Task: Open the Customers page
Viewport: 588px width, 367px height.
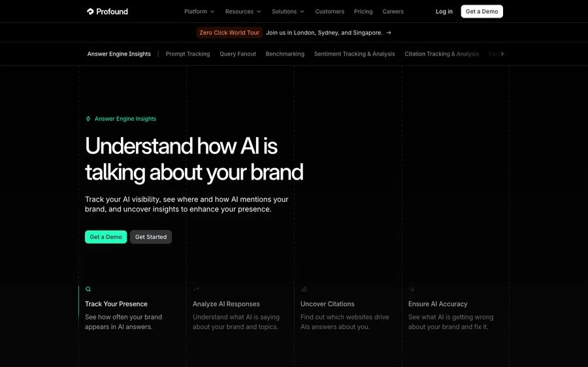Action: 330,12
